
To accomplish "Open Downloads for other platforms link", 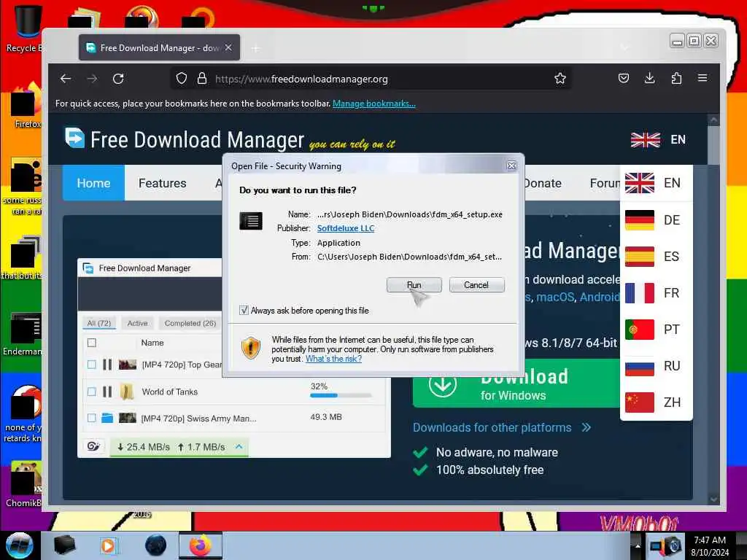I will [x=502, y=427].
